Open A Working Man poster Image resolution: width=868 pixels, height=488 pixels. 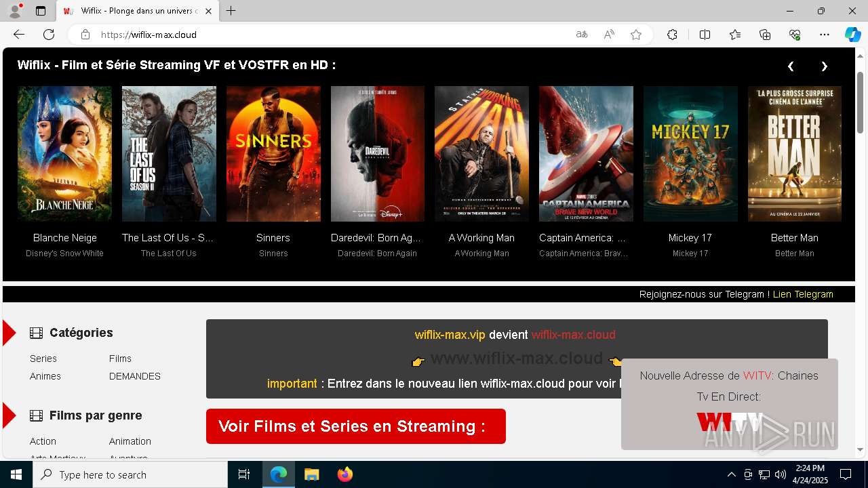[481, 154]
